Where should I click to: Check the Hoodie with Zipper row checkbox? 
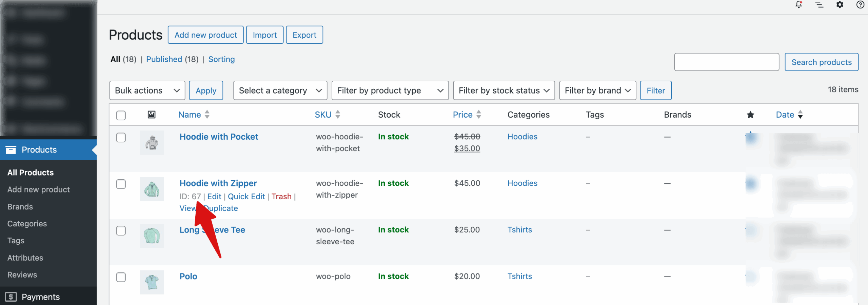(x=121, y=184)
